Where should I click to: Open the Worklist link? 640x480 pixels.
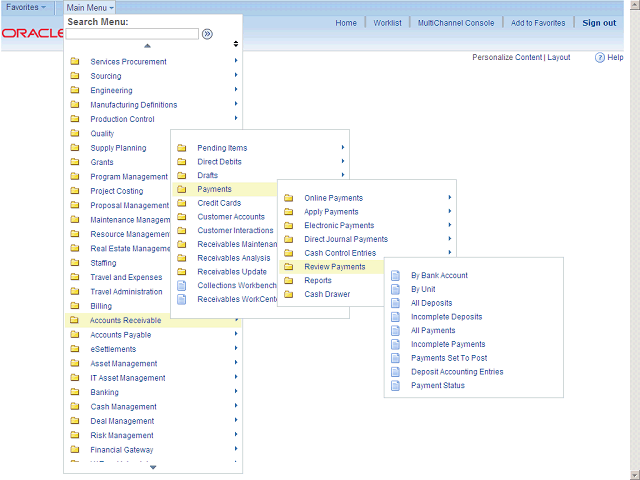pos(387,23)
